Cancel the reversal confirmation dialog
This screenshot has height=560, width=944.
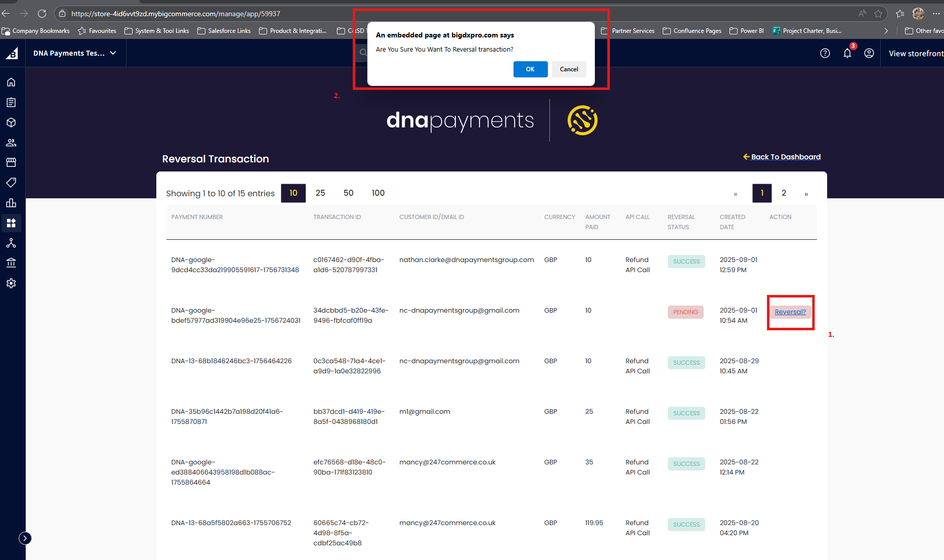[x=569, y=69]
